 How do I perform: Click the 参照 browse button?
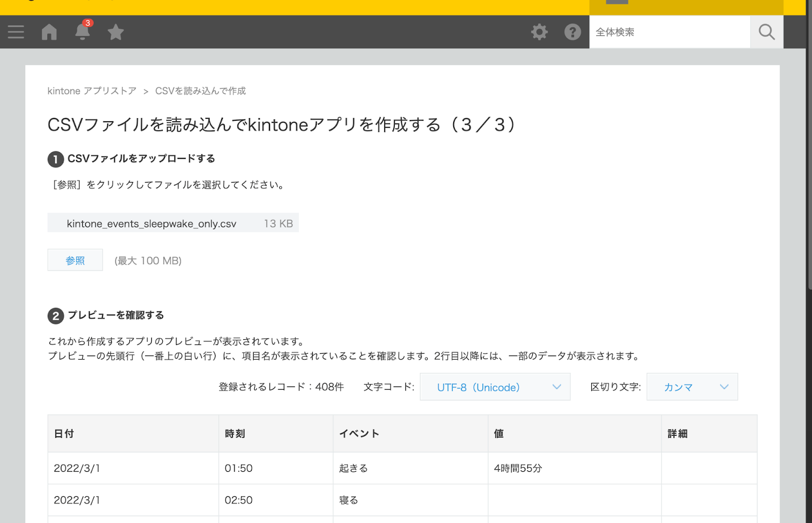(75, 260)
